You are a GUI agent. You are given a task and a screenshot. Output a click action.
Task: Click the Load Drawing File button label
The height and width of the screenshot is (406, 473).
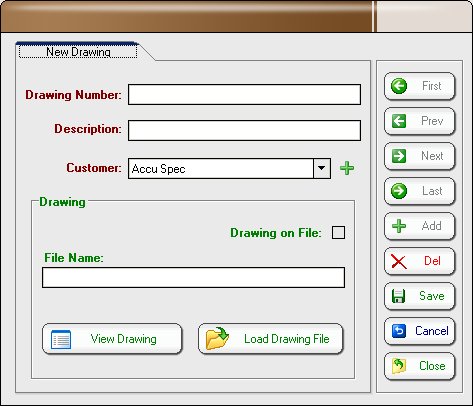click(287, 339)
